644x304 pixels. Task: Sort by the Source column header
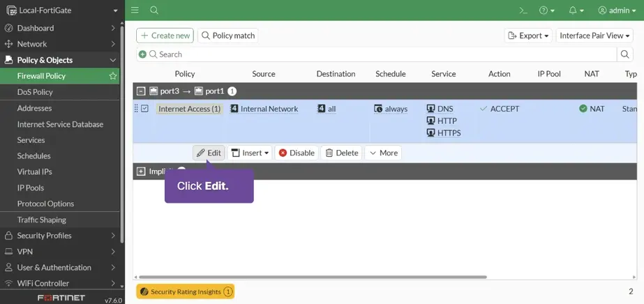coord(264,74)
